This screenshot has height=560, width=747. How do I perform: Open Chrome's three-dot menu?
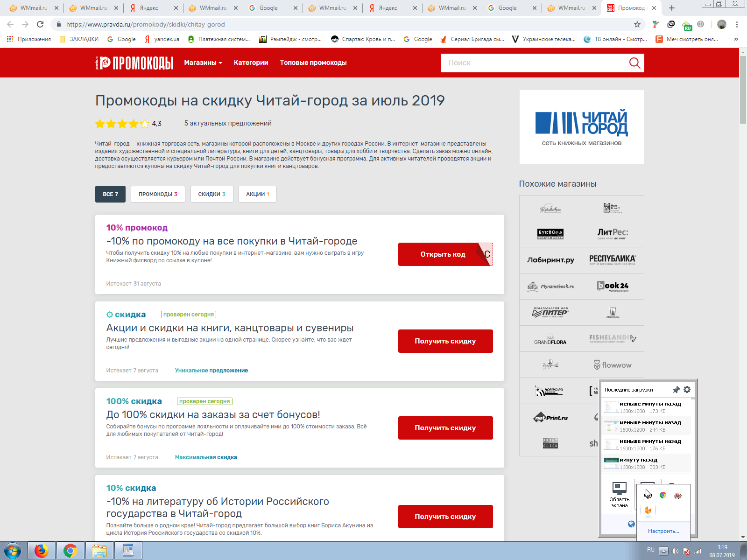737,24
